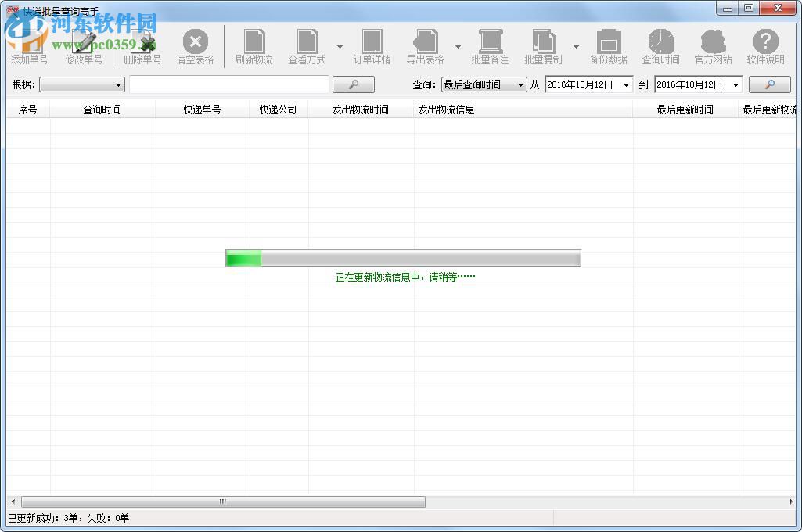Open the 最后查询时间 query dropdown

[x=484, y=85]
